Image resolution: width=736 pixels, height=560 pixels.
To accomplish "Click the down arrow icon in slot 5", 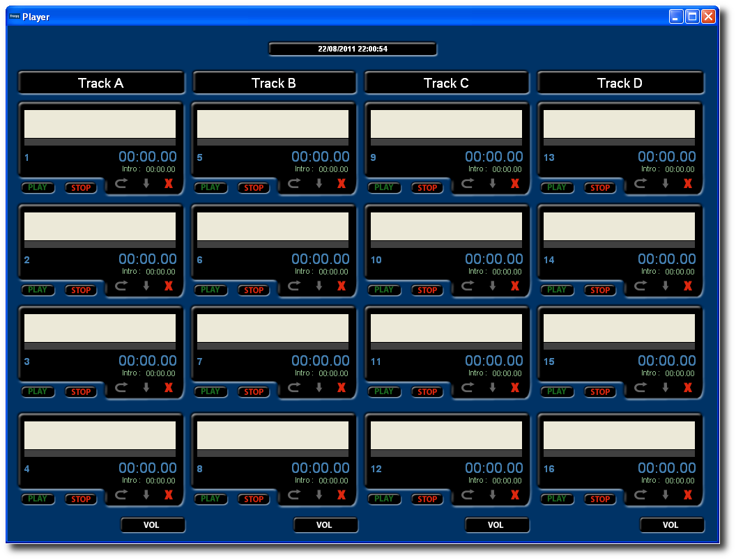I will [x=319, y=184].
